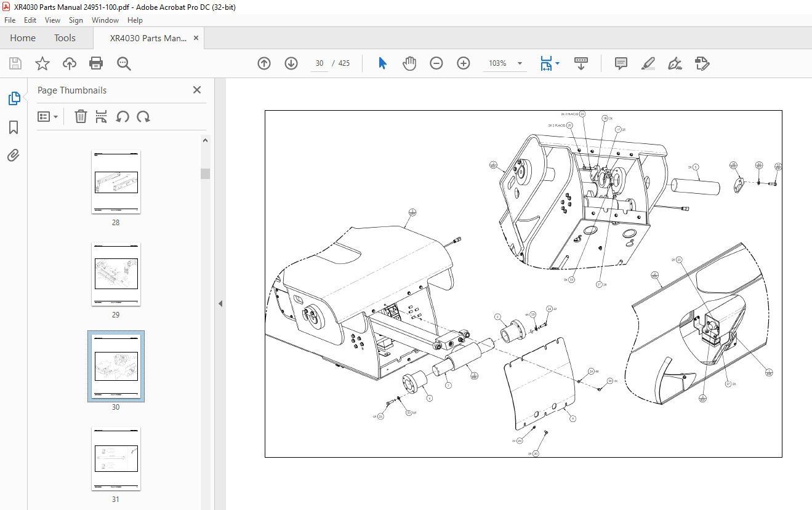Open the zoom level 103% dropdown
This screenshot has width=812, height=510.
coord(520,63)
